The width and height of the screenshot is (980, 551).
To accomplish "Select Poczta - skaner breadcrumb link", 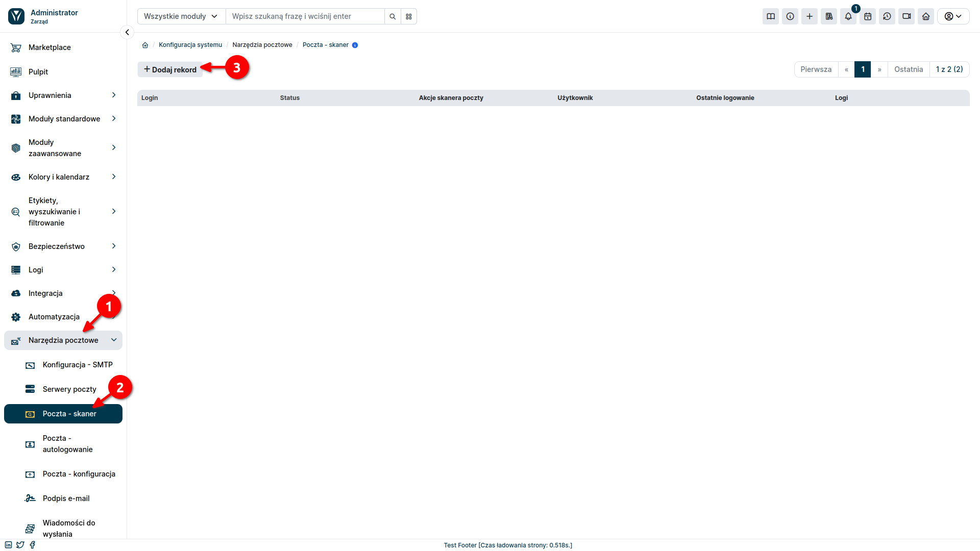I will pos(326,44).
